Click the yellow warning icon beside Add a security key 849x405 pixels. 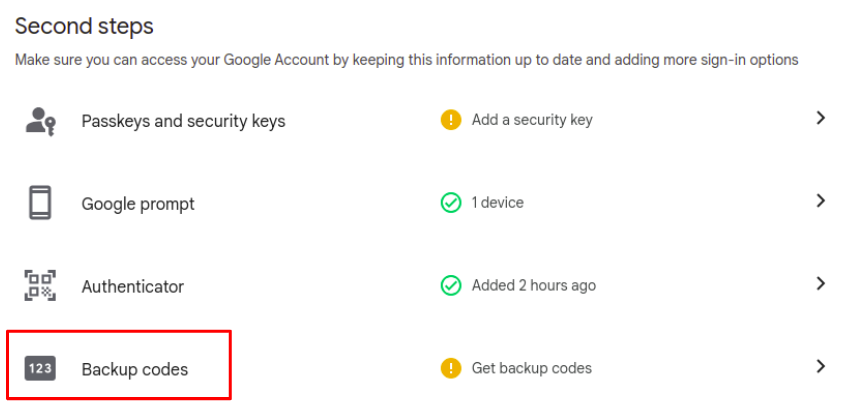click(450, 120)
